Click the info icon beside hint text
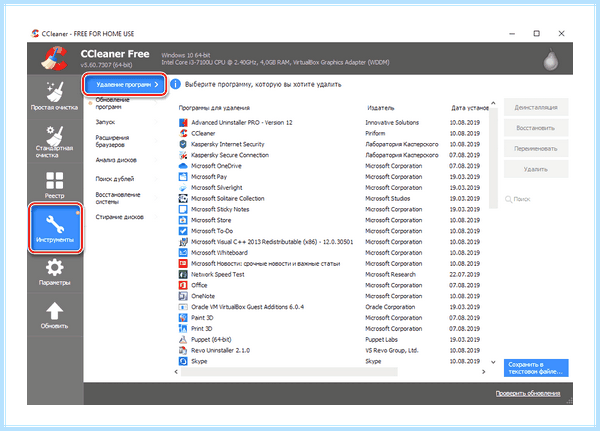This screenshot has height=431, width=600. pos(175,84)
